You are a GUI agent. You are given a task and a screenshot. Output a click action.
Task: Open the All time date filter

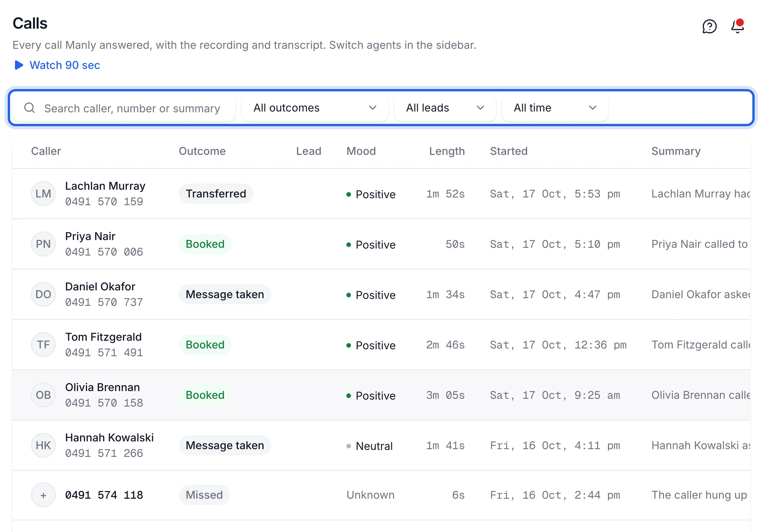click(x=555, y=108)
